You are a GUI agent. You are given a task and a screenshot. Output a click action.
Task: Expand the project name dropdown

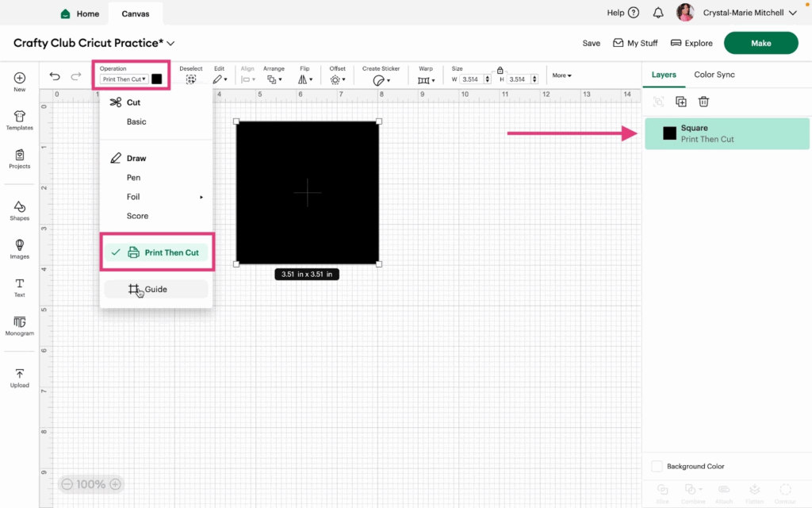point(171,44)
